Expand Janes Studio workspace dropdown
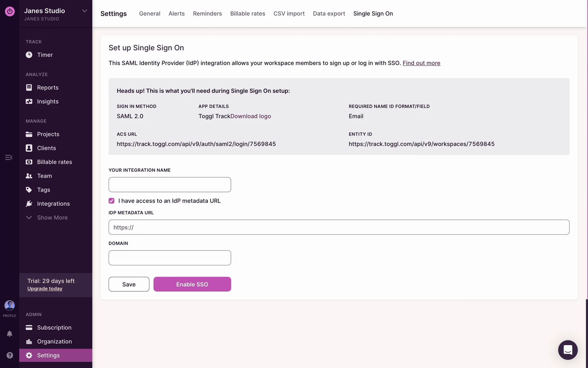The image size is (588, 368). tap(84, 11)
